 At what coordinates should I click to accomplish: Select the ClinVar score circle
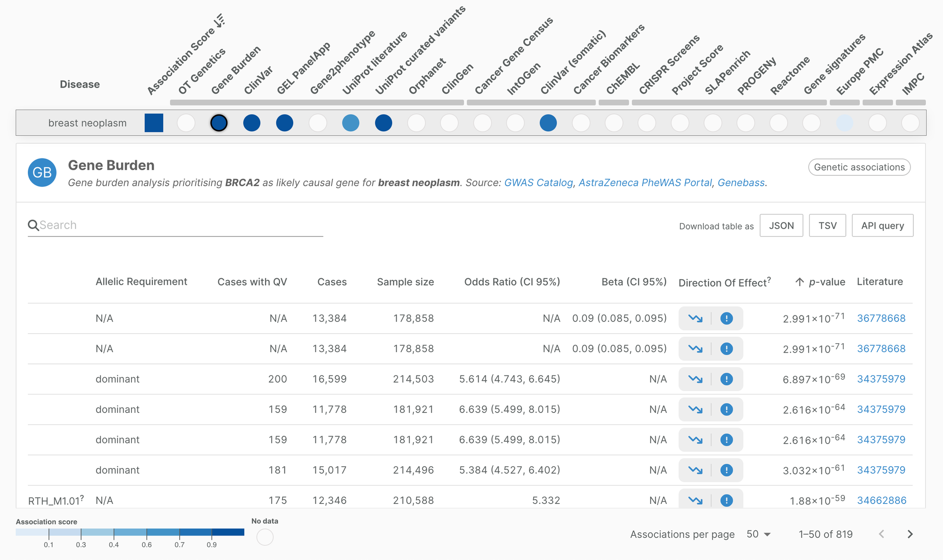tap(252, 123)
